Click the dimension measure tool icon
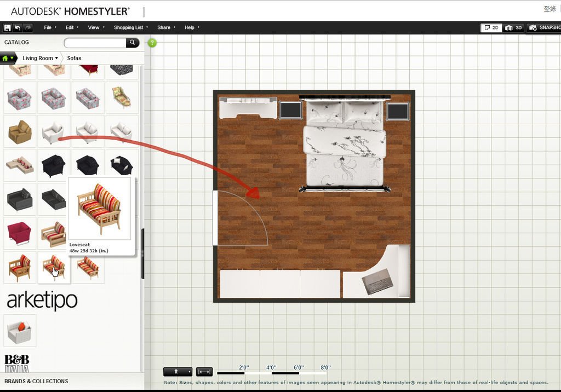Image resolution: width=561 pixels, height=392 pixels. 204,372
